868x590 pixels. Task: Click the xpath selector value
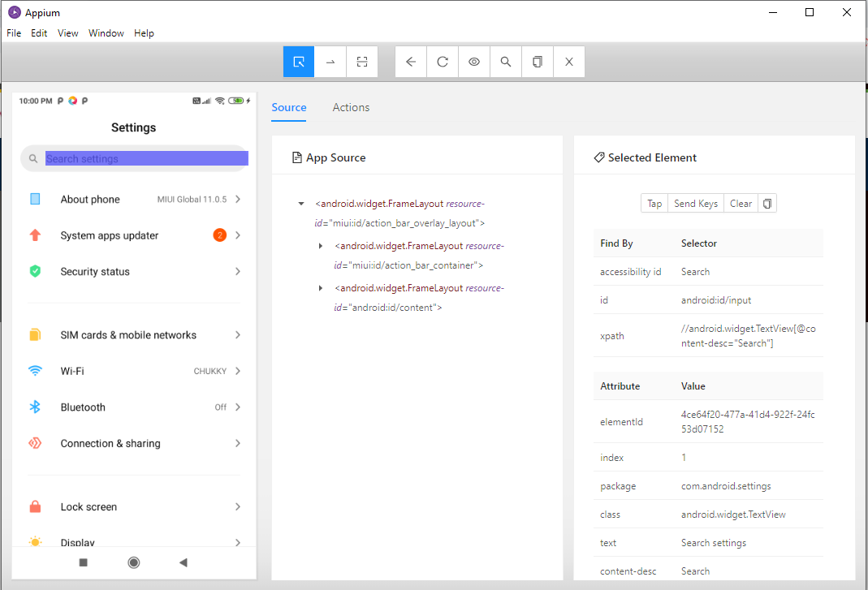(x=749, y=336)
